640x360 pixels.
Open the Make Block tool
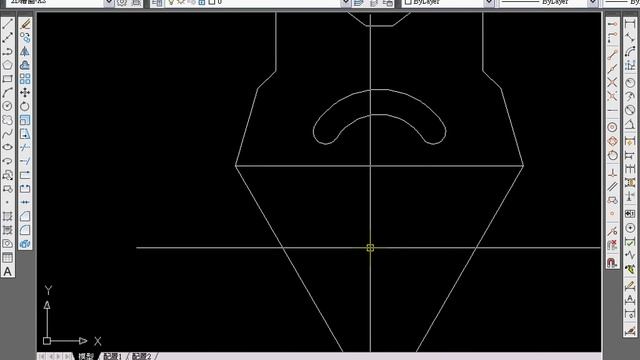tap(7, 189)
